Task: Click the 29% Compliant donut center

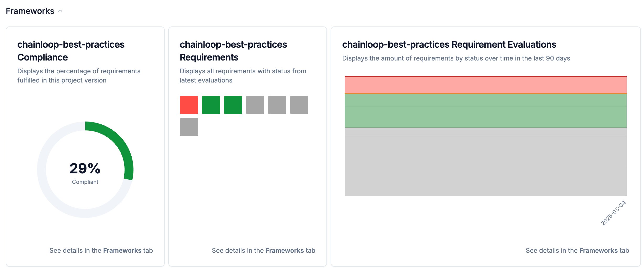Action: coord(85,172)
